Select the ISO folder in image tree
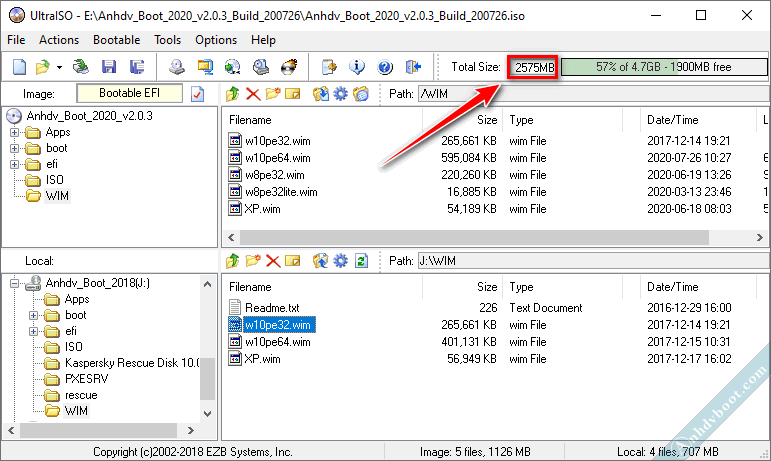This screenshot has width=771, height=461. tap(55, 180)
